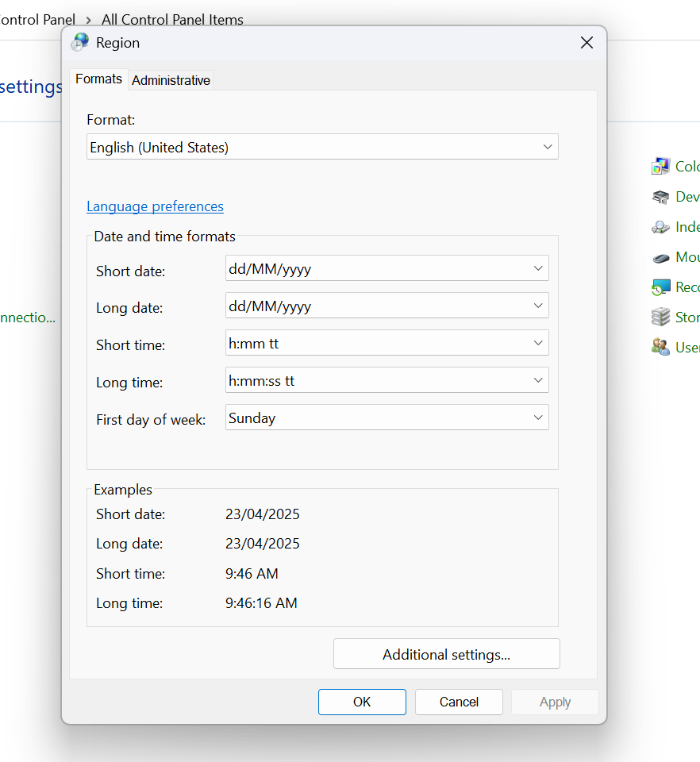The image size is (700, 762).
Task: Open the Language preferences link
Action: [155, 206]
